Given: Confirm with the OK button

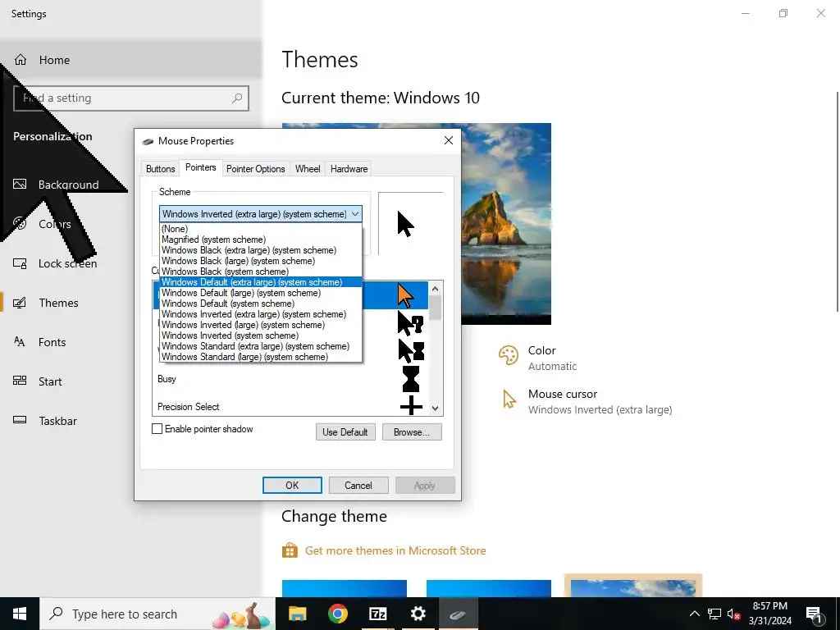Looking at the screenshot, I should click(x=292, y=485).
